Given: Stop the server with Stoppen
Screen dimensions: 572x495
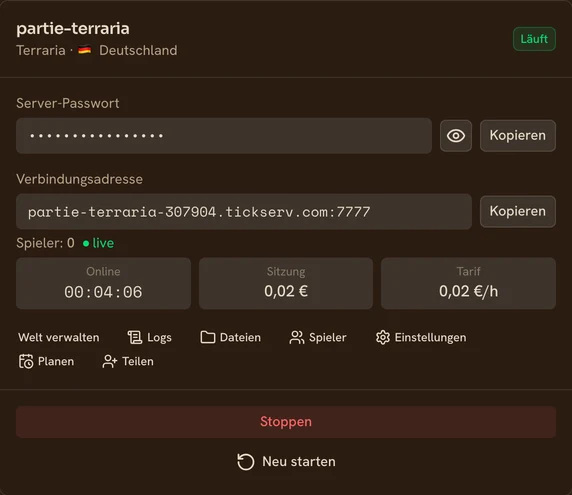Looking at the screenshot, I should click(286, 422).
